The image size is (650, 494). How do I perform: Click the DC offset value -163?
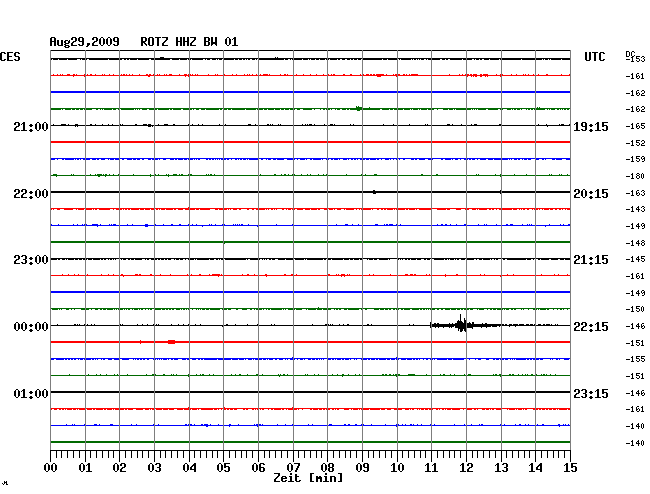[x=635, y=193]
